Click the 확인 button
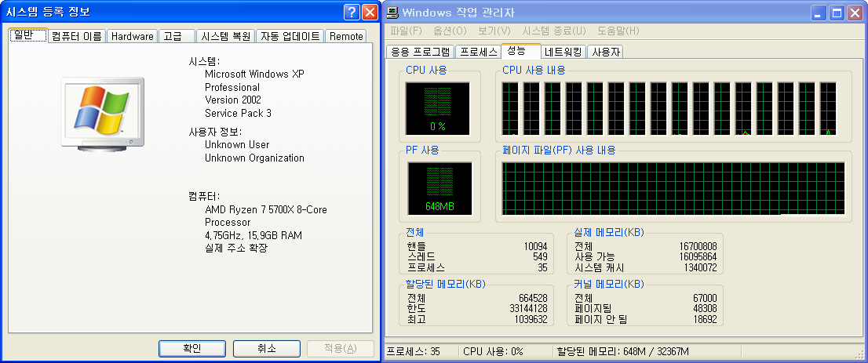The width and height of the screenshot is (868, 363). point(192,349)
